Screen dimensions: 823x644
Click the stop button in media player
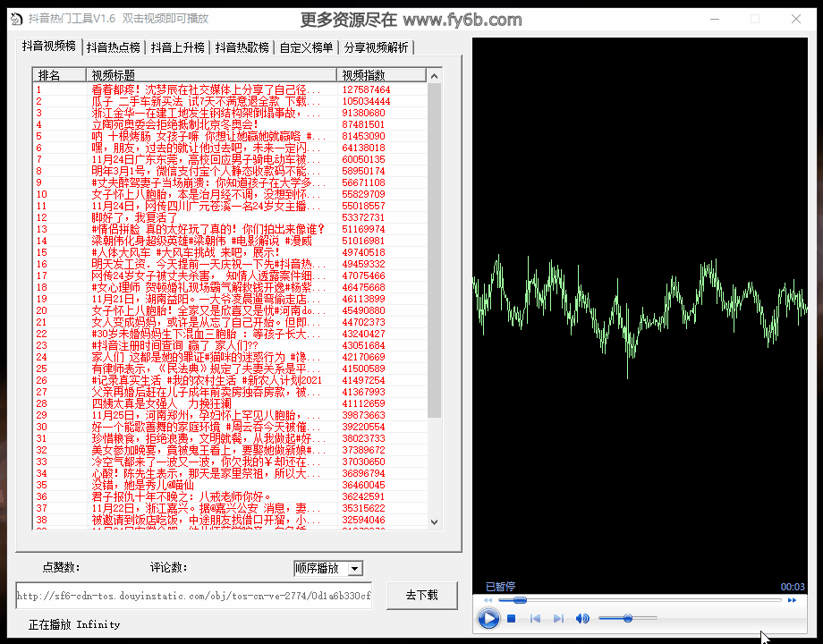[511, 619]
